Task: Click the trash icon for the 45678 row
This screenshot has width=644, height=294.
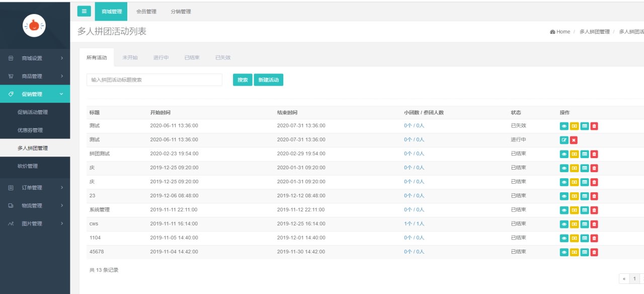Action: (x=594, y=252)
